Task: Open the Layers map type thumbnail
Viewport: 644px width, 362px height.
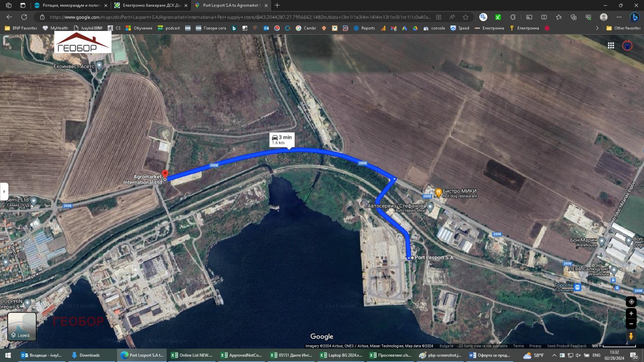Action: tap(22, 327)
